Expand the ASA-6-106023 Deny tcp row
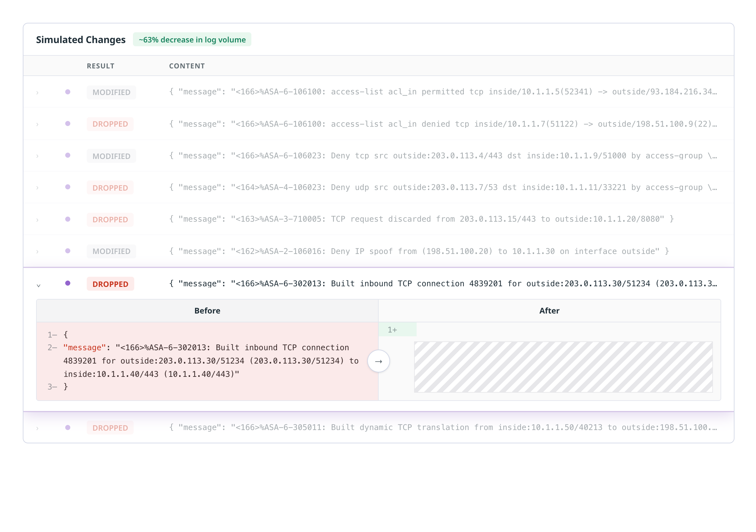756x532 pixels. coord(38,156)
